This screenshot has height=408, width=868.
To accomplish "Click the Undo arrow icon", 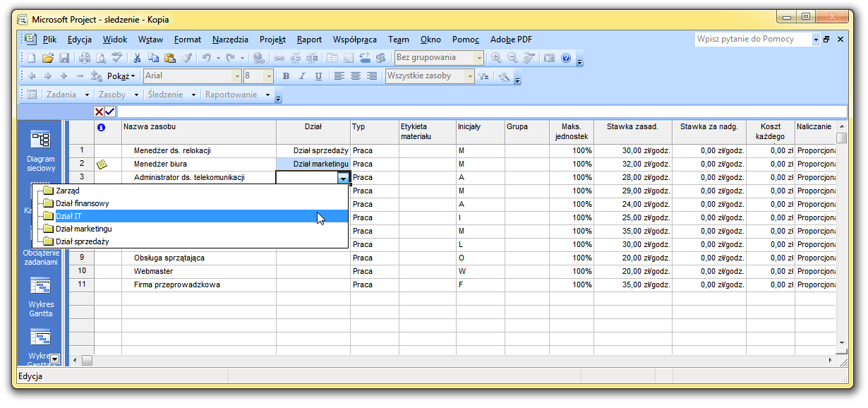I will coord(206,58).
